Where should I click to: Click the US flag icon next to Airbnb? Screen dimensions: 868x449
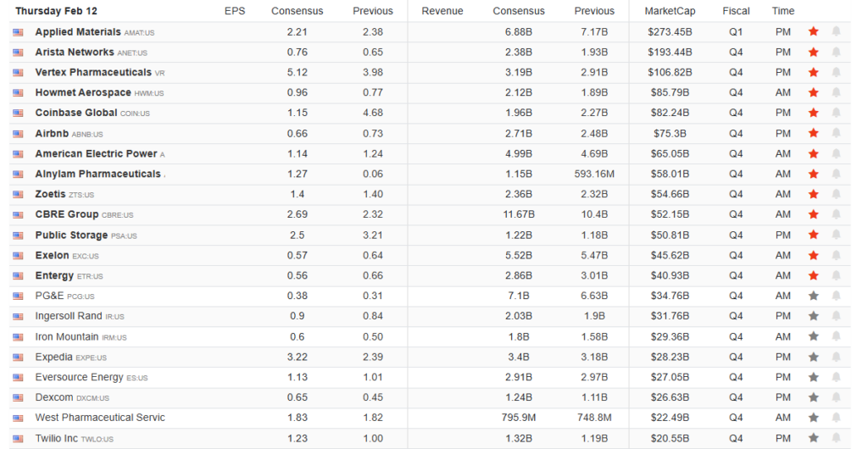pos(18,134)
